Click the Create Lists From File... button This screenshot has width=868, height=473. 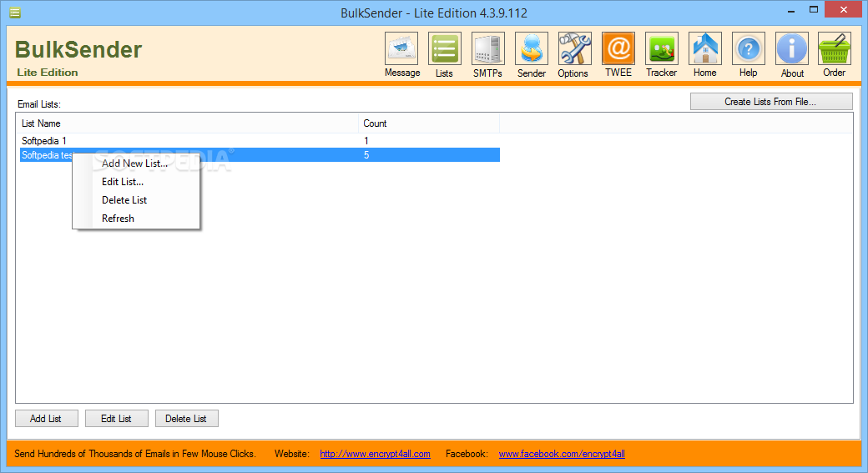coord(771,102)
